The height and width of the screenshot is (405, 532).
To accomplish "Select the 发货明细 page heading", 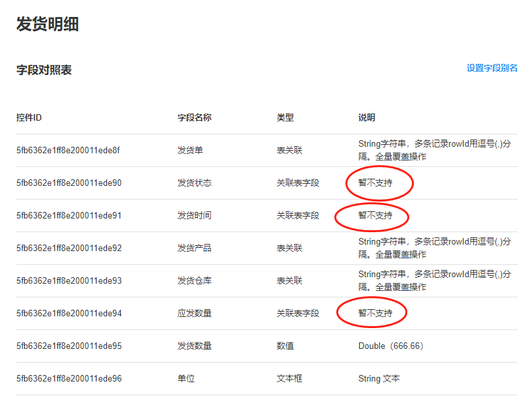I will (x=48, y=24).
